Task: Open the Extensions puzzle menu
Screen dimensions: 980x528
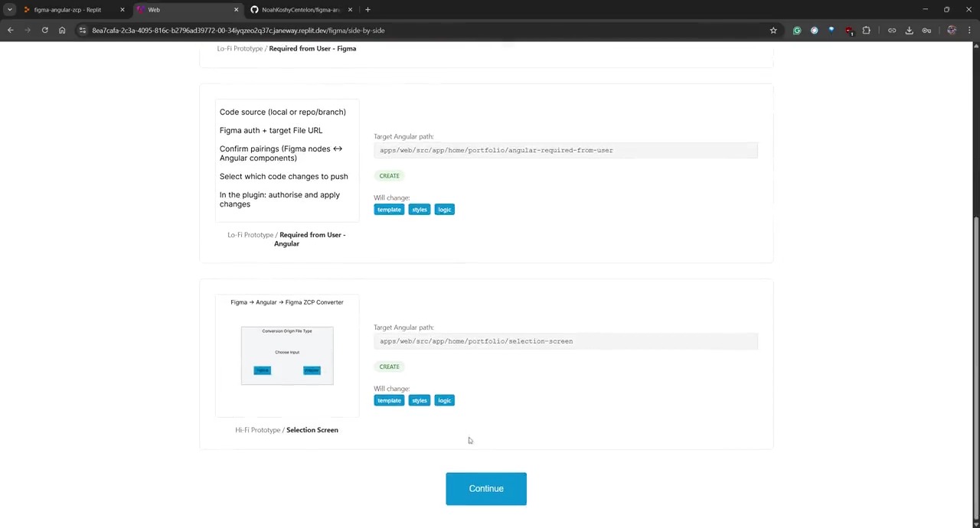Action: [x=867, y=31]
